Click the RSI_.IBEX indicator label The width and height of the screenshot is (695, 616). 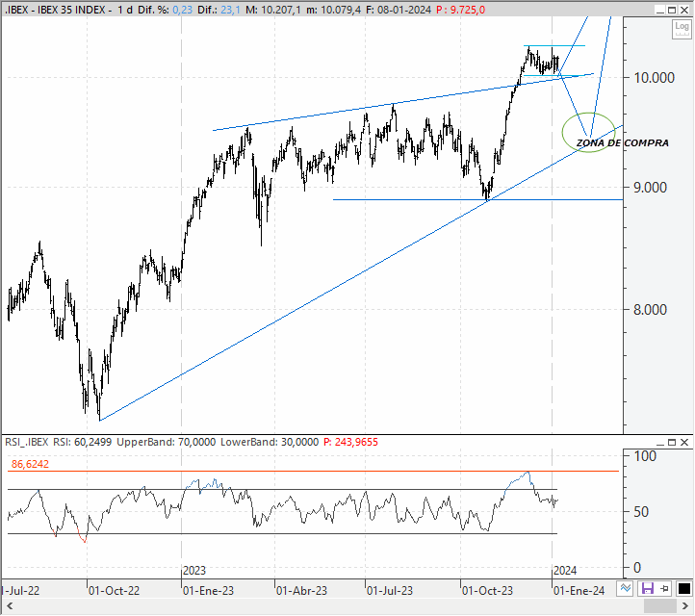[27, 442]
